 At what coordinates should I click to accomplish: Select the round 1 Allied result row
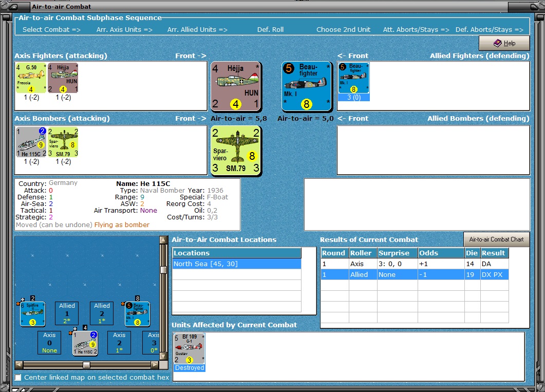415,274
